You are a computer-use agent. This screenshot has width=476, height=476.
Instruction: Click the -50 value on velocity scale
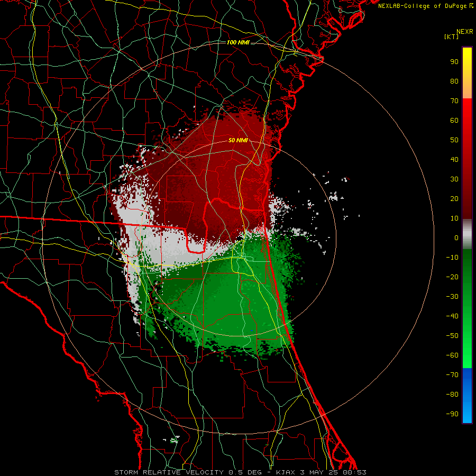tap(452, 336)
